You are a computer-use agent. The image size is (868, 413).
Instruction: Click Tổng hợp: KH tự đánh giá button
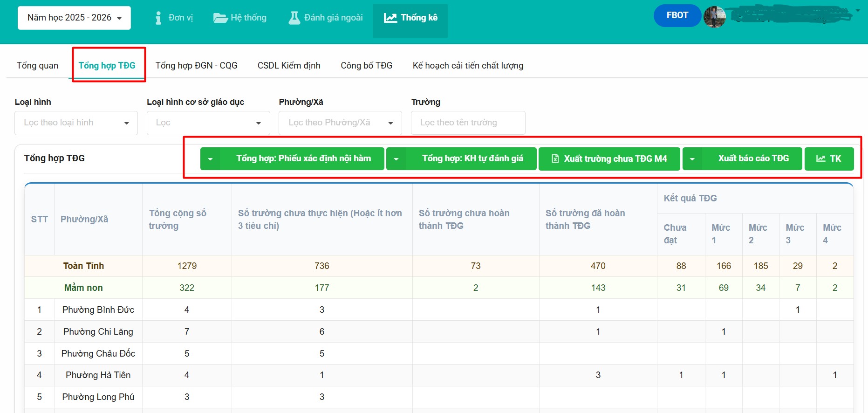pos(472,158)
